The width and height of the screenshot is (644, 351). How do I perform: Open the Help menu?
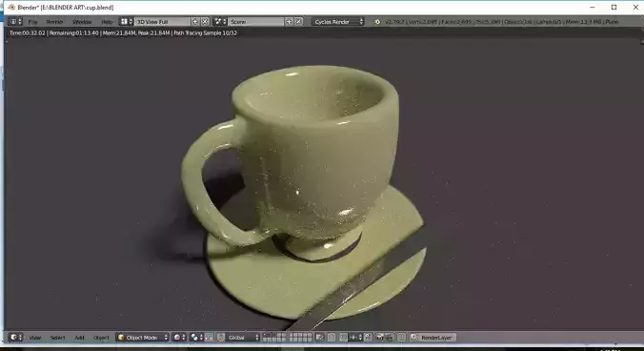point(107,22)
